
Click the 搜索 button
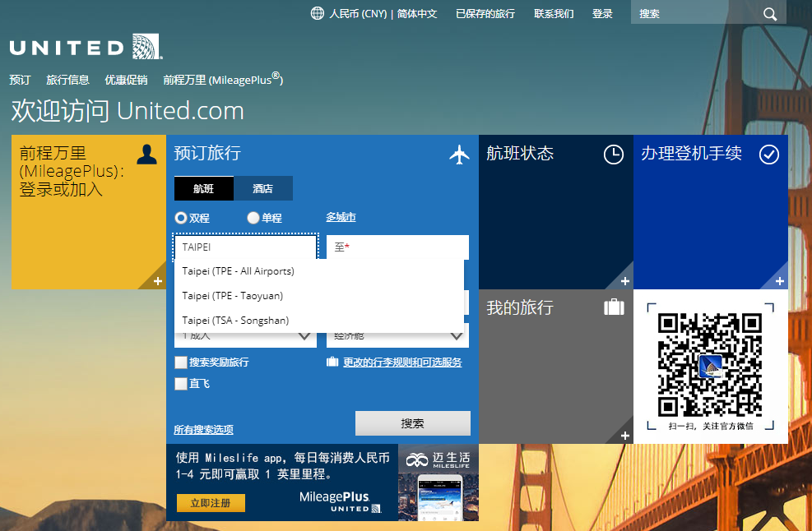click(412, 422)
